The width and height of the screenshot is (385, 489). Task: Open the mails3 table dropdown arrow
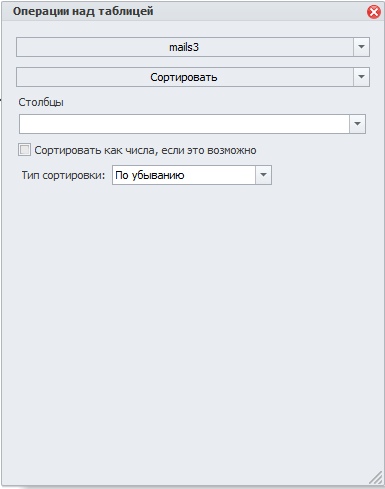[361, 47]
